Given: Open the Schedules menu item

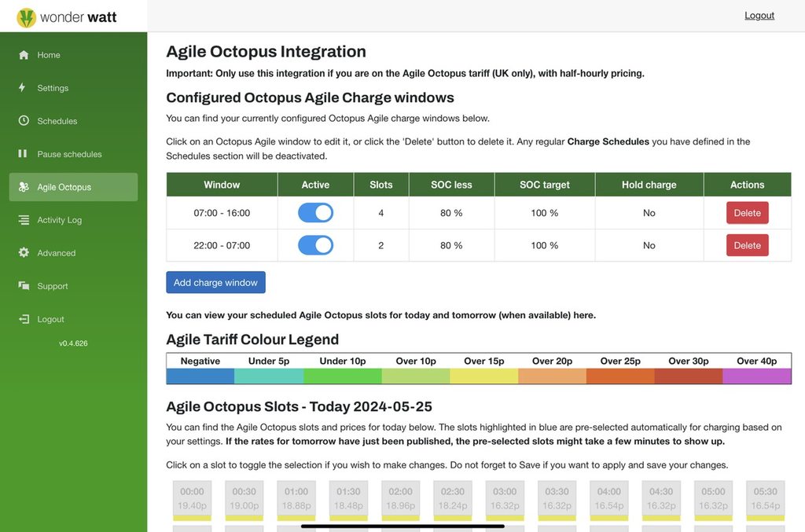Looking at the screenshot, I should click(x=57, y=121).
